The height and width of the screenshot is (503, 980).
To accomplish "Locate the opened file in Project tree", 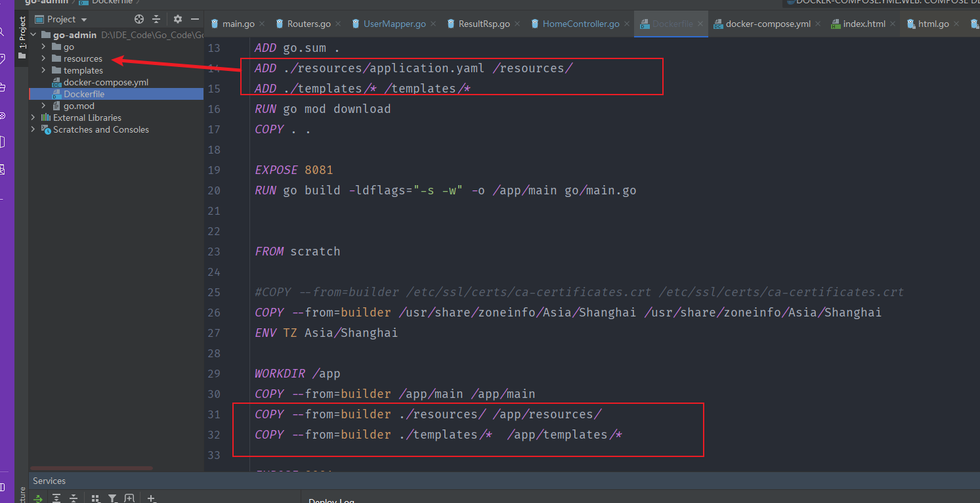I will point(138,19).
